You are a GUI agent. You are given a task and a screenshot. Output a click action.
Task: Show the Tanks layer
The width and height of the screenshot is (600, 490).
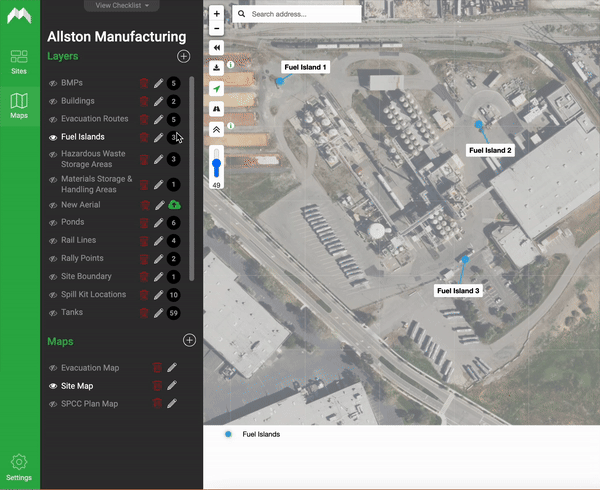[x=53, y=313]
